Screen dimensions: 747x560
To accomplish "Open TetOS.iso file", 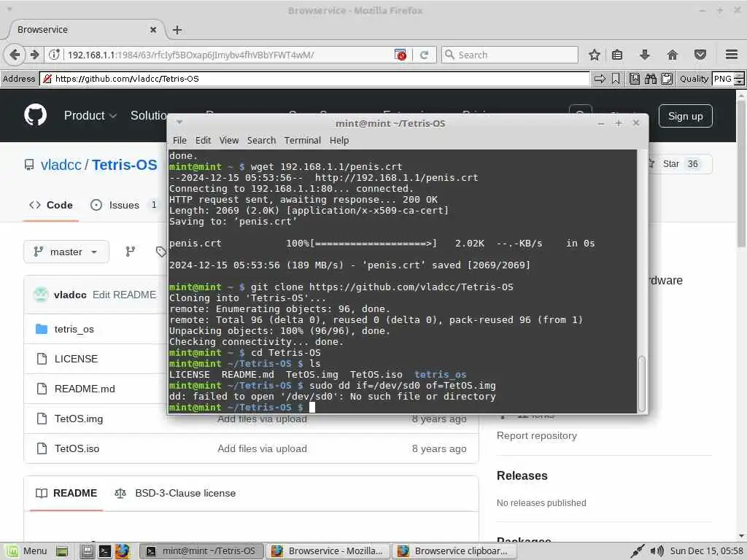I will click(x=77, y=448).
